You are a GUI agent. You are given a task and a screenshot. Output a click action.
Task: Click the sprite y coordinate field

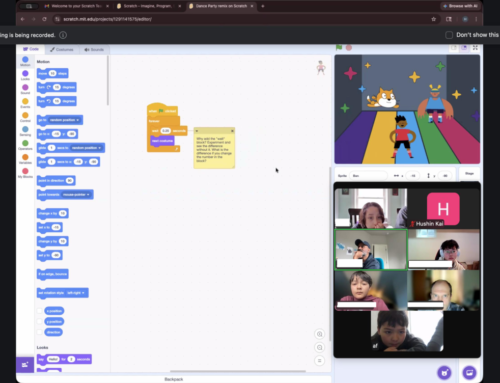point(445,176)
